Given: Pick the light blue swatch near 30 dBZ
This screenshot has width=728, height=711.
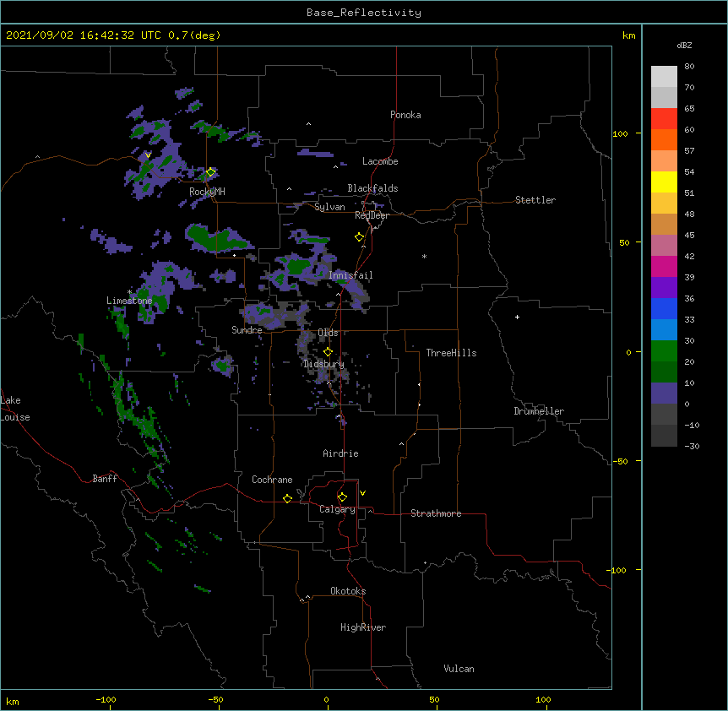Looking at the screenshot, I should click(664, 329).
